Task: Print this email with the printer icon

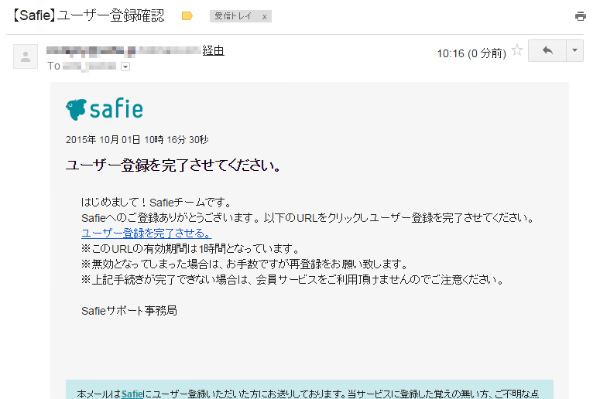Action: click(580, 16)
